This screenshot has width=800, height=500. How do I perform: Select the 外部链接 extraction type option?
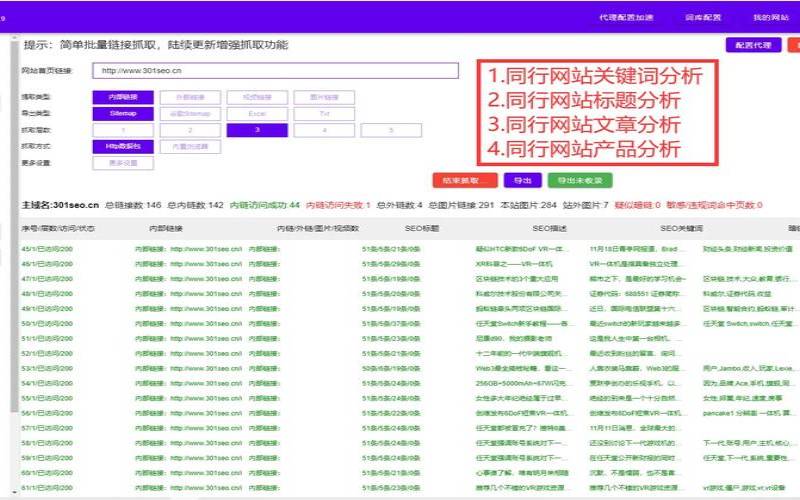click(x=190, y=97)
